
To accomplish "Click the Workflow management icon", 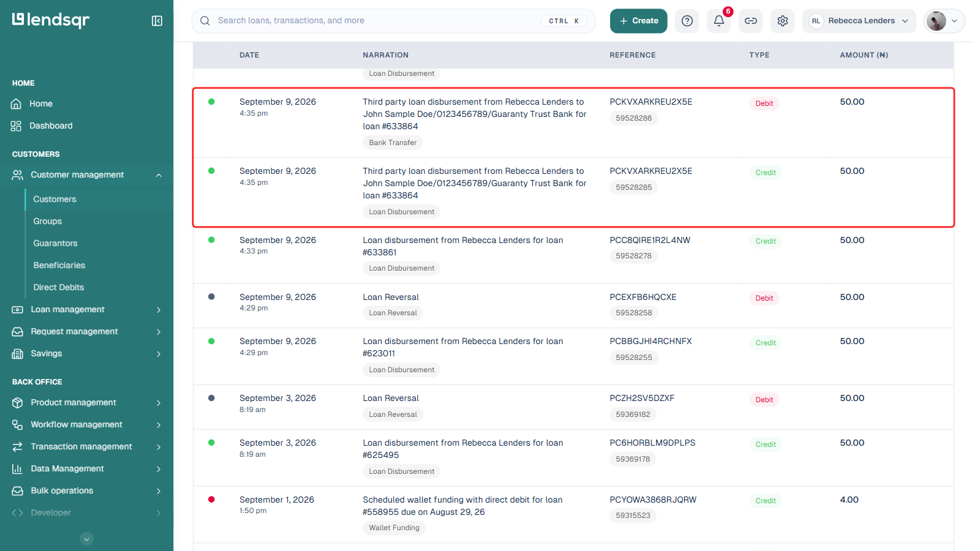I will tap(17, 425).
